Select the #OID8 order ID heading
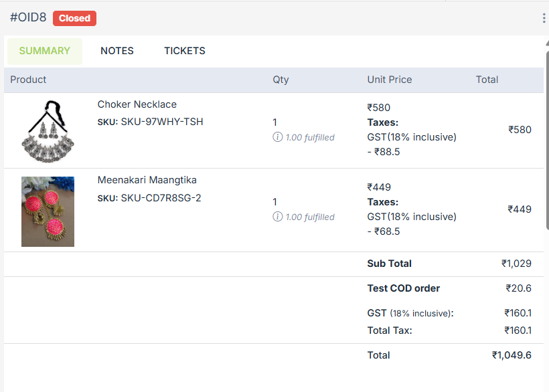This screenshot has width=549, height=392. click(x=28, y=17)
